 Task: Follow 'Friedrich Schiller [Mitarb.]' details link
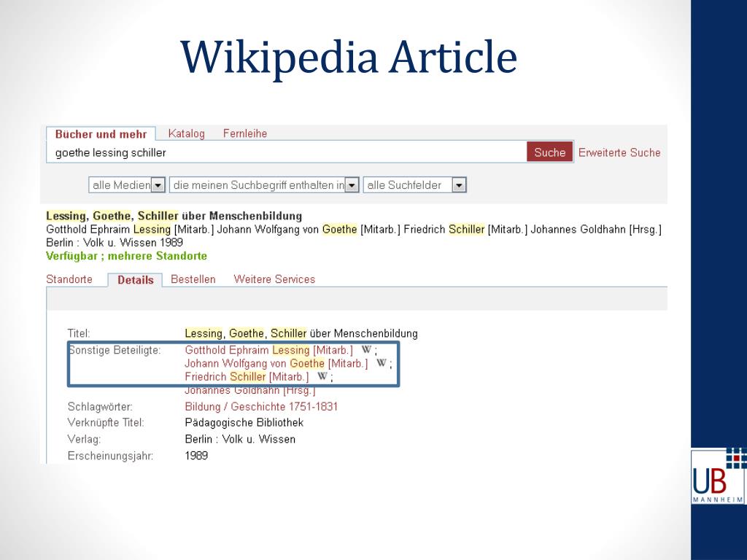tap(247, 377)
